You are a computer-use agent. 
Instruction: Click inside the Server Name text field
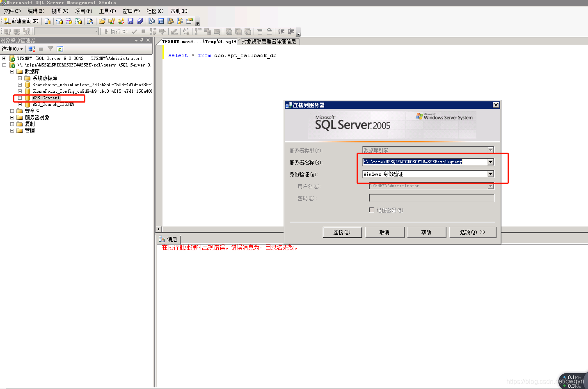425,162
